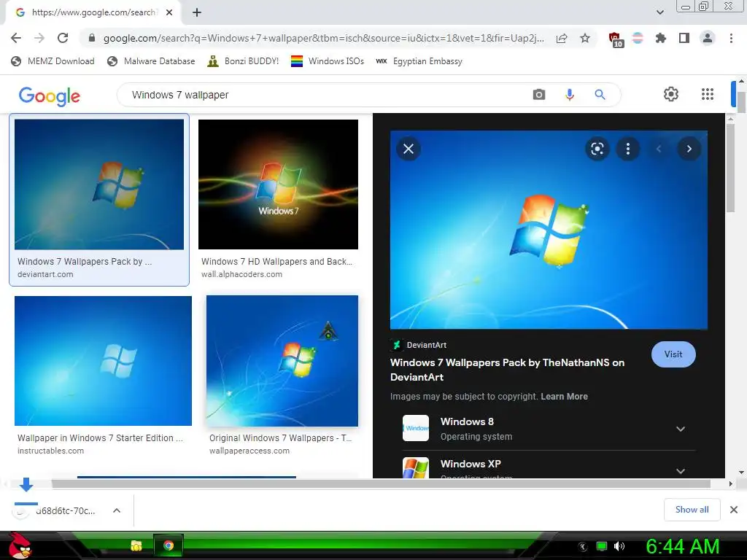Click the large preview wallpaper image

tap(549, 230)
